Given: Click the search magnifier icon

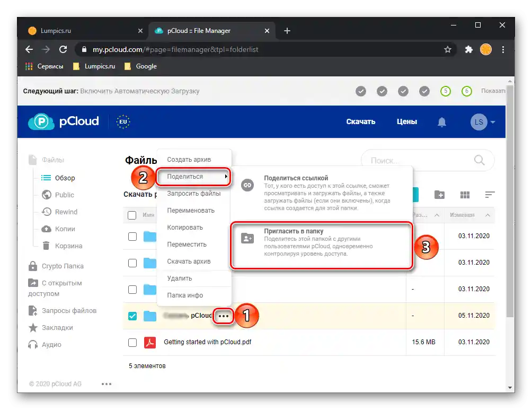Looking at the screenshot, I should click(479, 160).
